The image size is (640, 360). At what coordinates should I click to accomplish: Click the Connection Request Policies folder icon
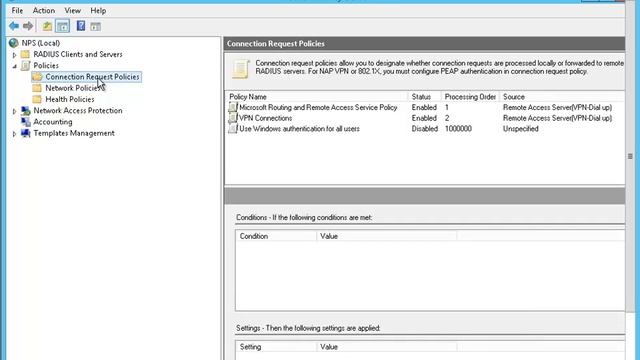[x=37, y=77]
